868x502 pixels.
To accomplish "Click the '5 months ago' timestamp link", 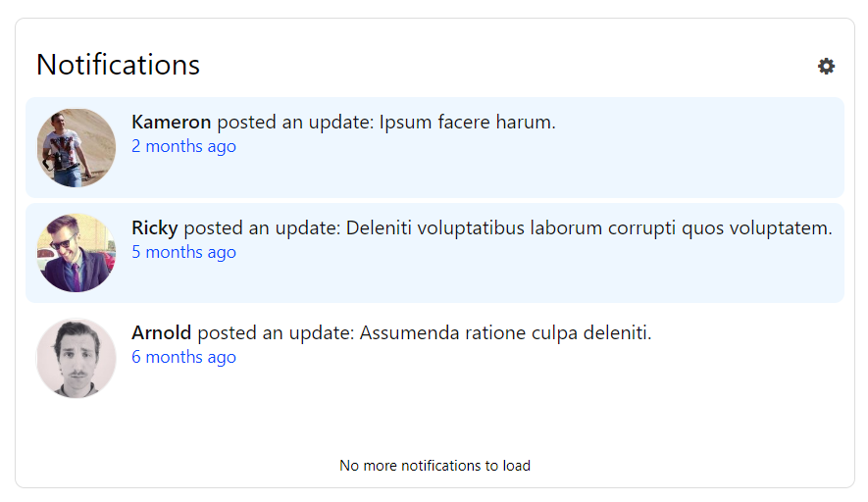I will pyautogui.click(x=183, y=252).
